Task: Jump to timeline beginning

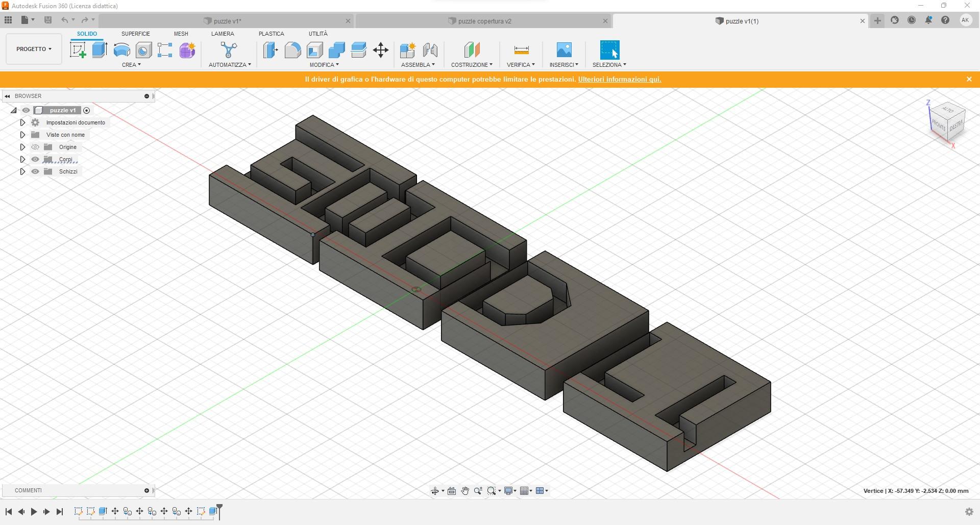Action: click(9, 511)
